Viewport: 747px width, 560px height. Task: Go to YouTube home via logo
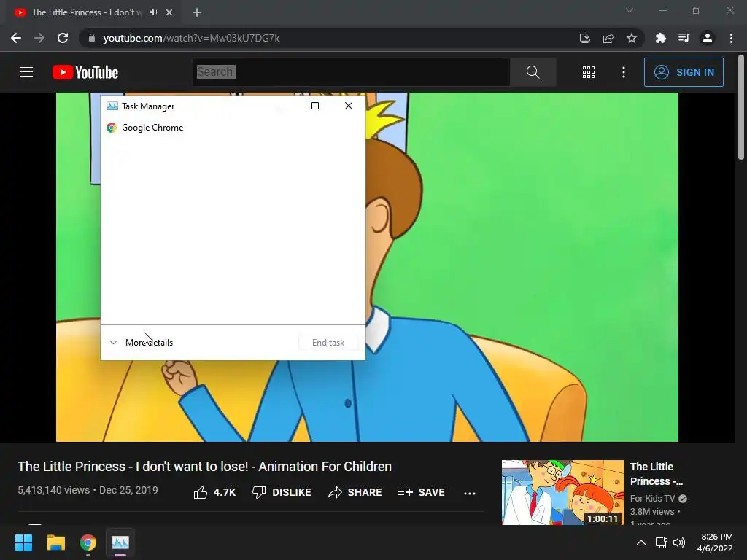pos(85,72)
